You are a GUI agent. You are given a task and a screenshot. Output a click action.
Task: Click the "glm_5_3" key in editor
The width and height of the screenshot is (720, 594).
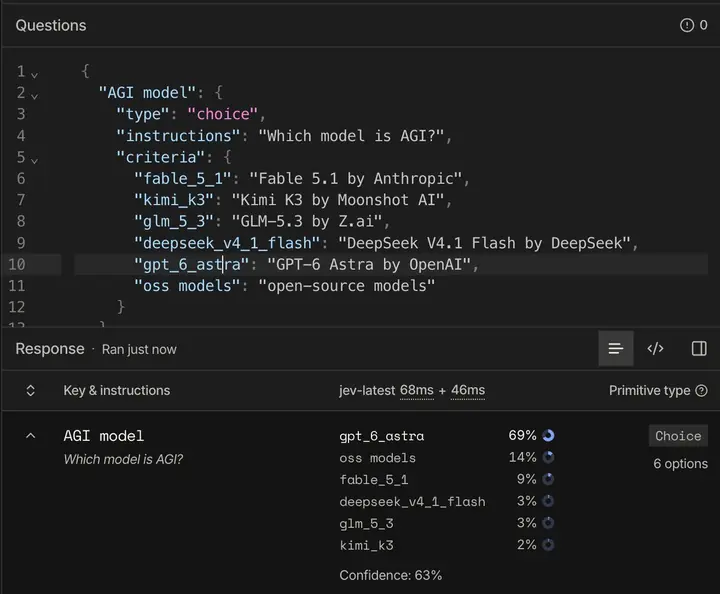point(174,222)
